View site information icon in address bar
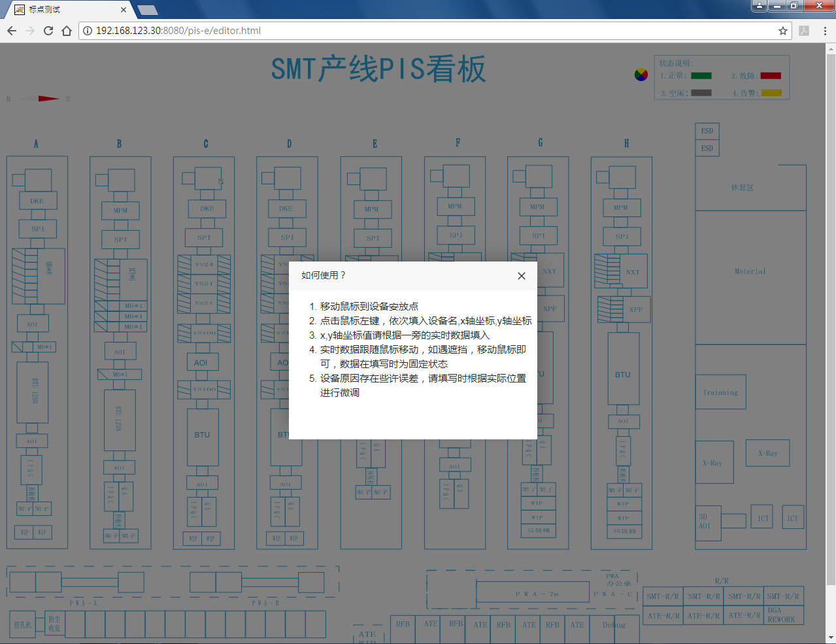 (x=88, y=31)
